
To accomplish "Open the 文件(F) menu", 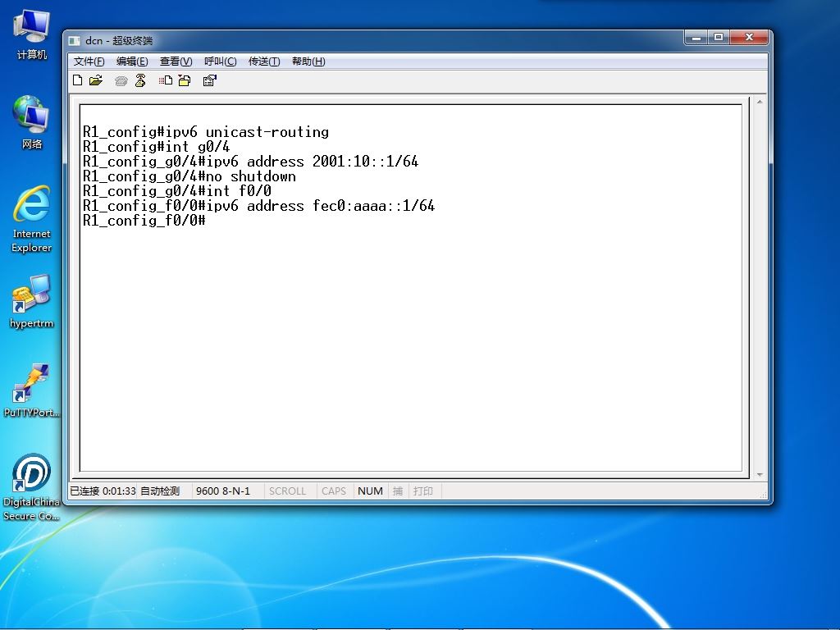I will point(89,61).
